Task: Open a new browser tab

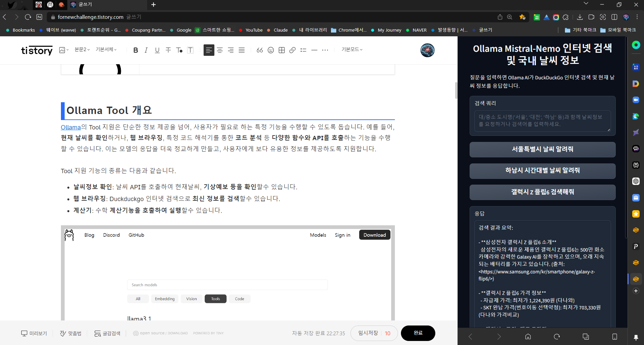Action: 154,5
